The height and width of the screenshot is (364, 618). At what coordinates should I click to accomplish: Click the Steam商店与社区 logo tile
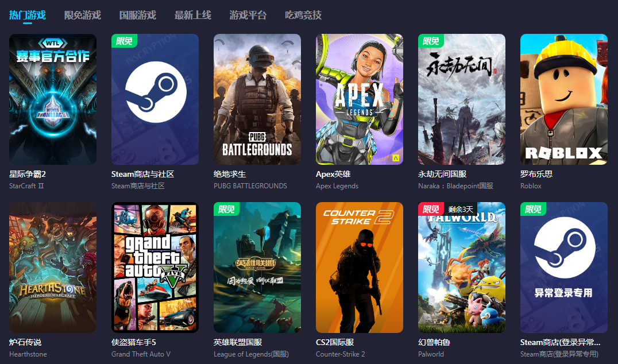click(155, 99)
